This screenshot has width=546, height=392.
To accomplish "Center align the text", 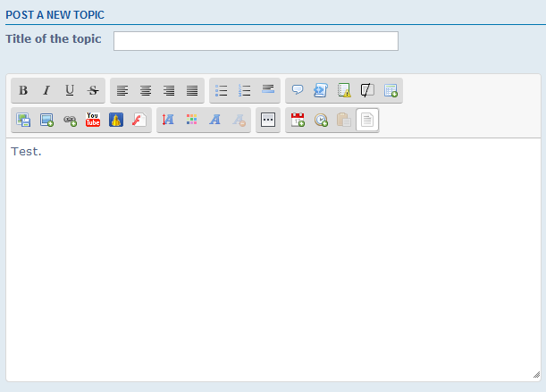I will click(x=146, y=90).
